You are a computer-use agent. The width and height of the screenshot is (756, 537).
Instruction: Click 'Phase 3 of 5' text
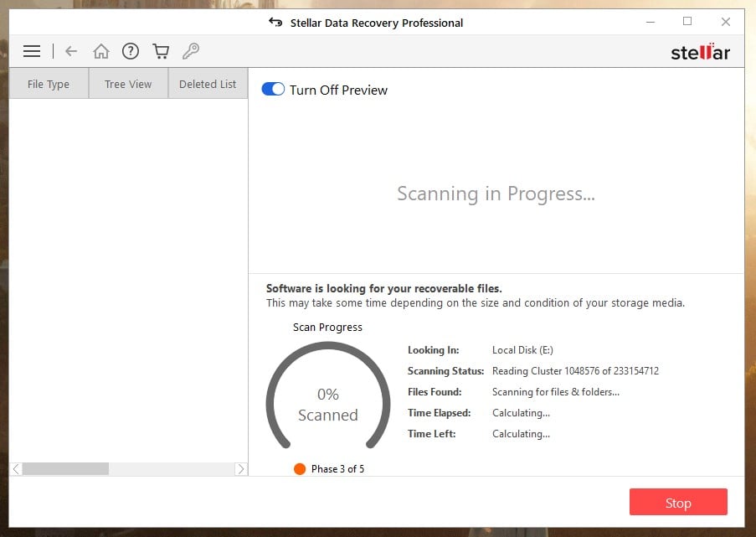(x=337, y=468)
